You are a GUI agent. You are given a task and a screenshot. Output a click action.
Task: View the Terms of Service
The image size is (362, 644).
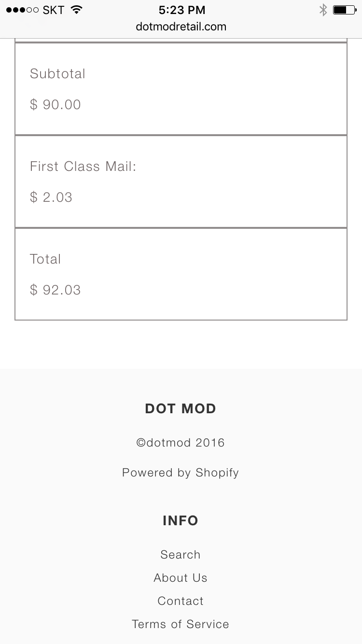[x=181, y=624]
